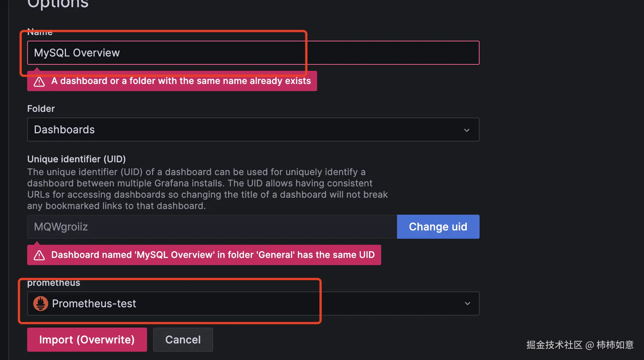The image size is (644, 360).
Task: Click the Change uid button
Action: [438, 226]
